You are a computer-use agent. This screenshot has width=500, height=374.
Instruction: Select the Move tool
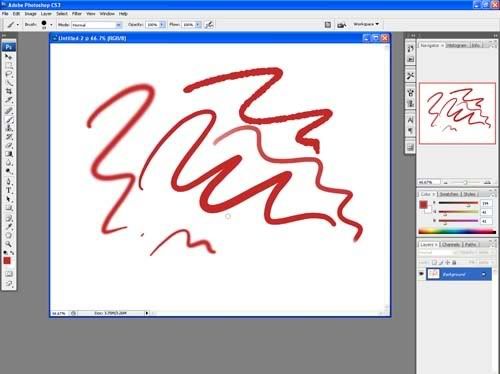pyautogui.click(x=9, y=57)
